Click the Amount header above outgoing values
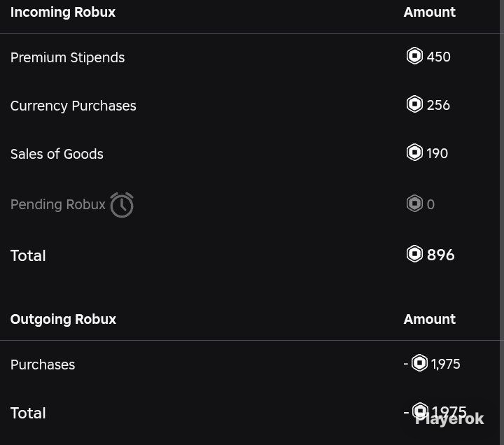504x445 pixels. [429, 319]
